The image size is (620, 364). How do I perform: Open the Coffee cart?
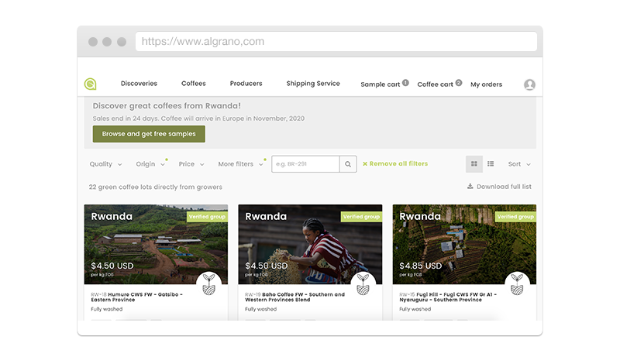coord(435,84)
